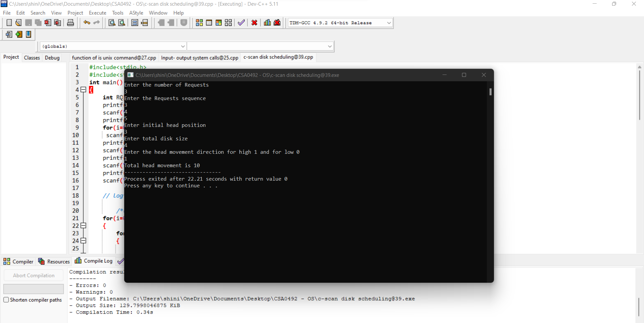
Task: Enable Shorten compiler paths
Action: 6,300
